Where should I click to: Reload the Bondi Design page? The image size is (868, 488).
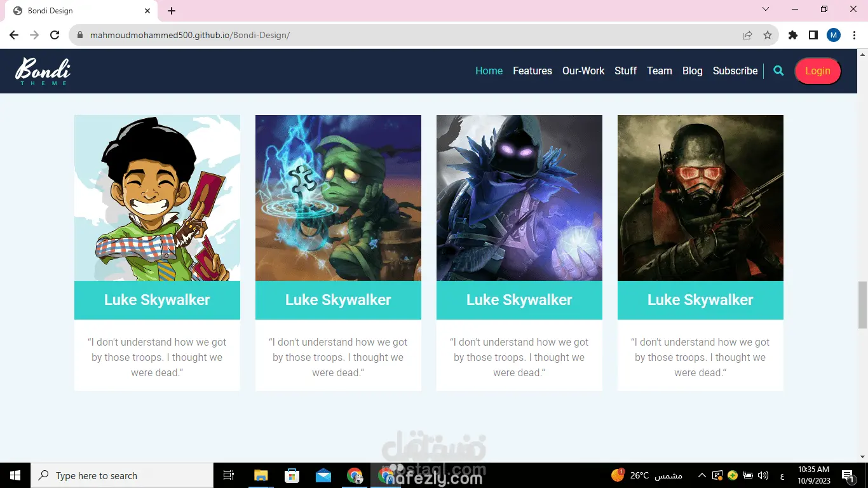pyautogui.click(x=55, y=35)
